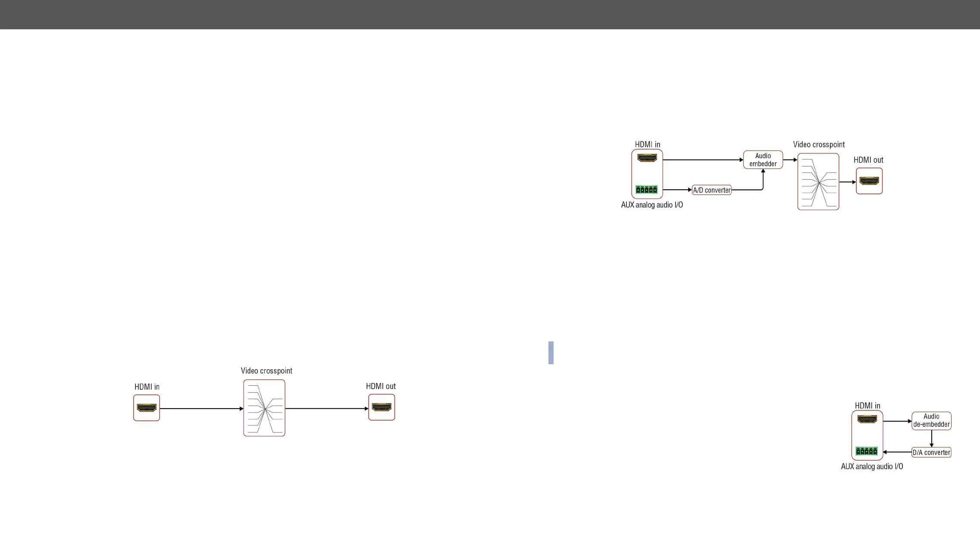980x550 pixels.
Task: Select the Audio de-embedder box
Action: (x=931, y=421)
